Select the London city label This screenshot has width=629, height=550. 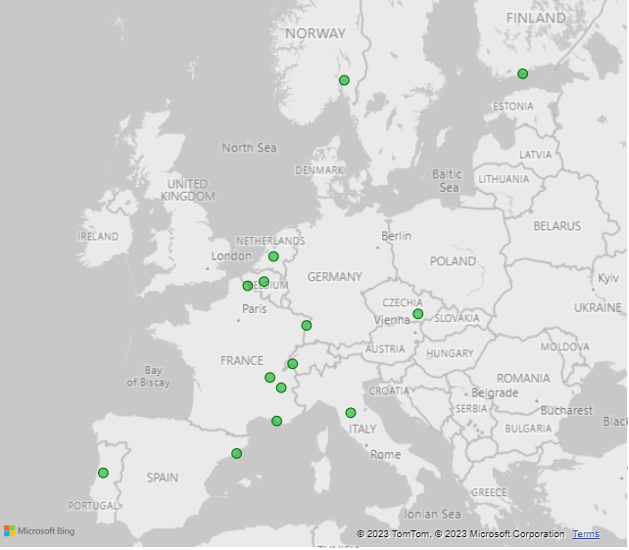click(x=231, y=256)
